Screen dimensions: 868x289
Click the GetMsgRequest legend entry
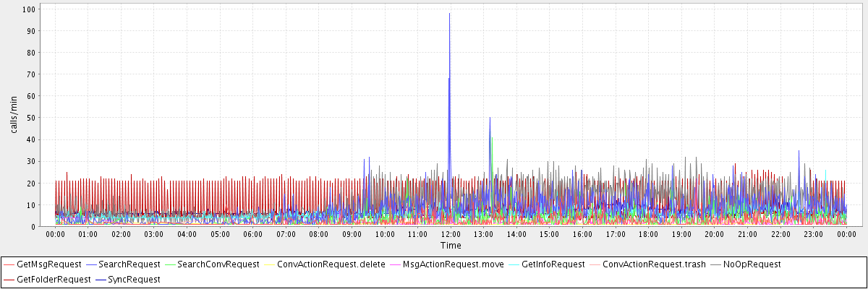(x=48, y=264)
